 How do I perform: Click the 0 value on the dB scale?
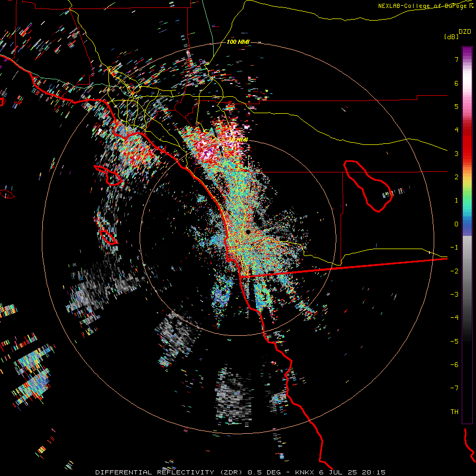pyautogui.click(x=456, y=224)
